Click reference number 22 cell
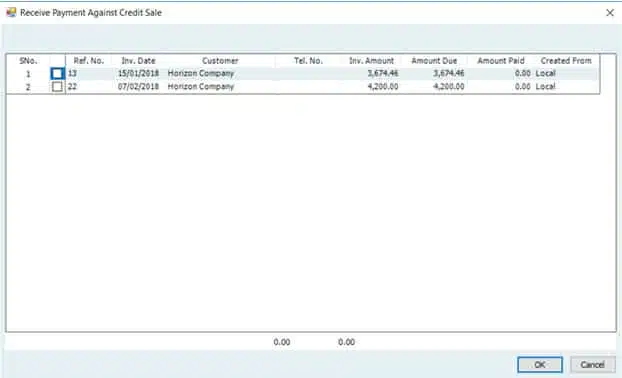The width and height of the screenshot is (622, 378). (72, 86)
